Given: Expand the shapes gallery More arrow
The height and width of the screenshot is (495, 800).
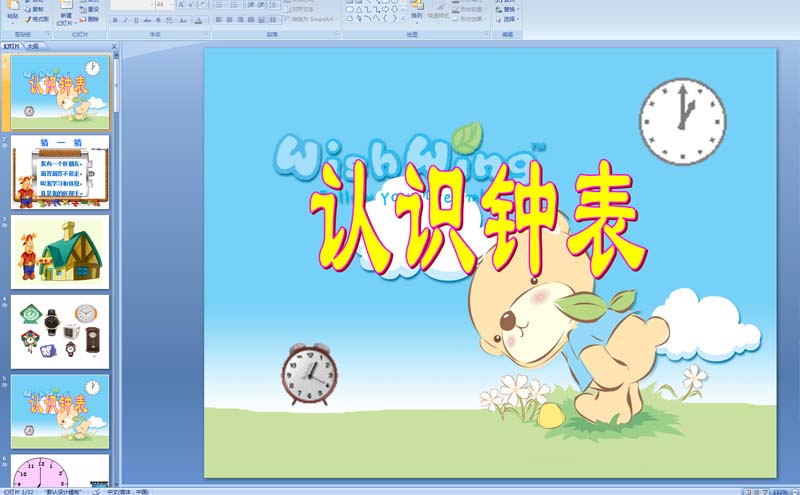Looking at the screenshot, I should coord(403,18).
